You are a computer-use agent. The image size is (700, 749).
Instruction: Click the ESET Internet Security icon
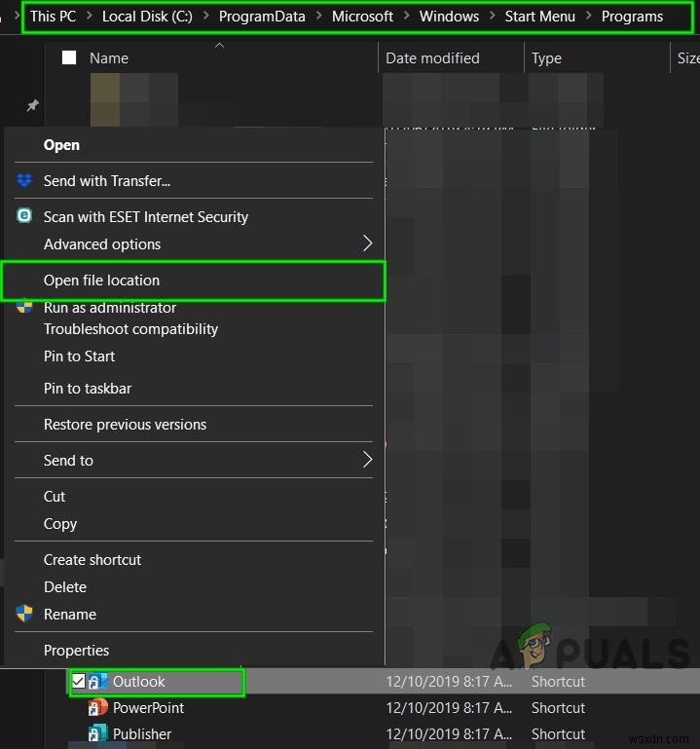click(x=24, y=216)
